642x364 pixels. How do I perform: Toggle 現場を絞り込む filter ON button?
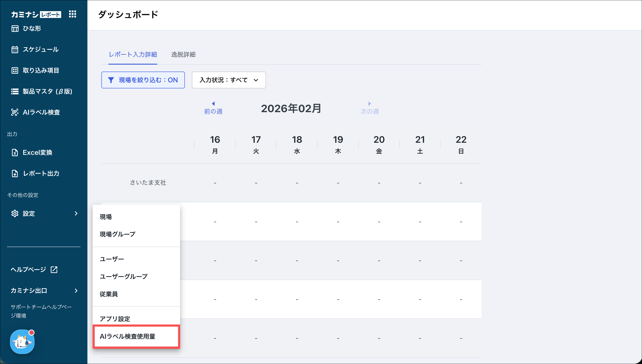[143, 80]
